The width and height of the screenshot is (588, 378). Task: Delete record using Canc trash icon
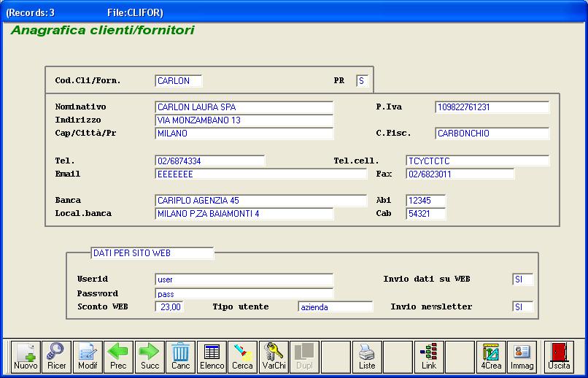(x=181, y=357)
